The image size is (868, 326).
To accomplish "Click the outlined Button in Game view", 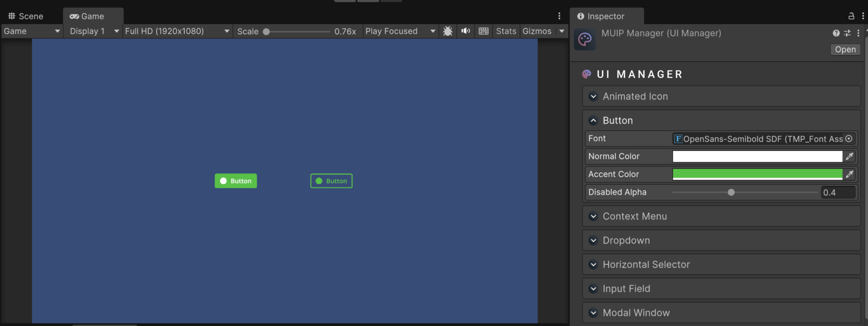I will [331, 181].
